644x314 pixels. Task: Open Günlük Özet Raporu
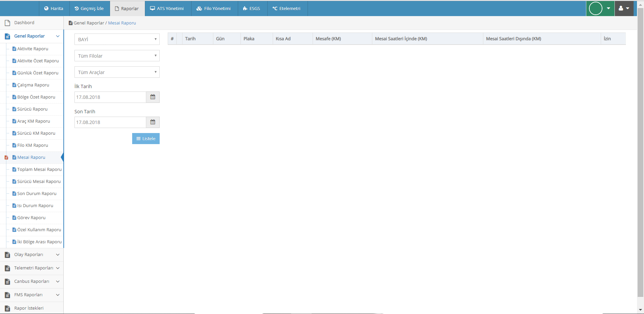[38, 73]
